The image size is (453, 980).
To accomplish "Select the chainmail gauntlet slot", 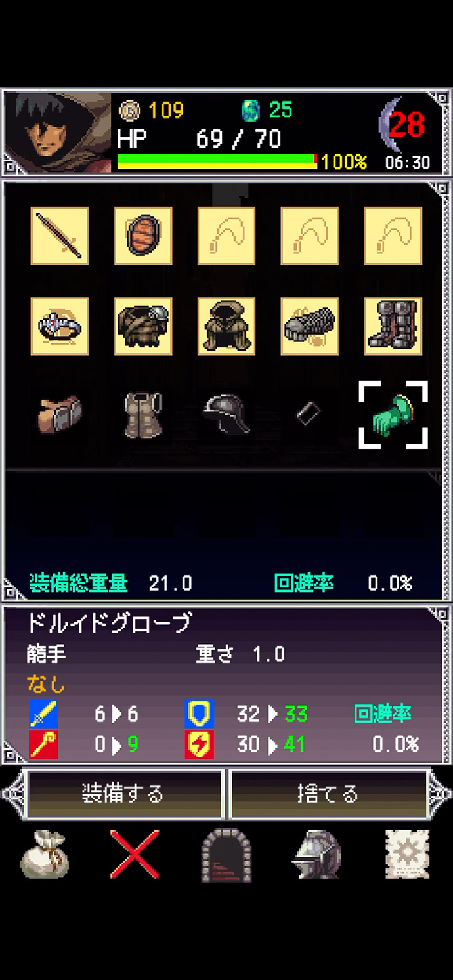I will [310, 326].
